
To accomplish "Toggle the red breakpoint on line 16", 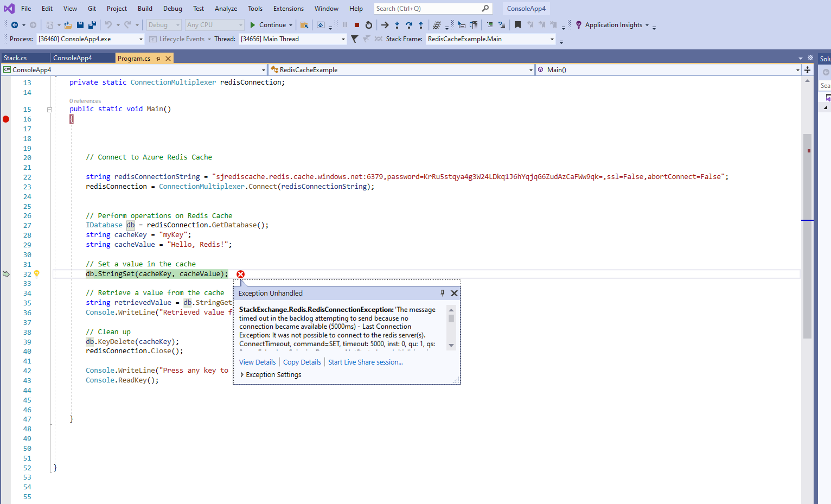I will (x=6, y=119).
